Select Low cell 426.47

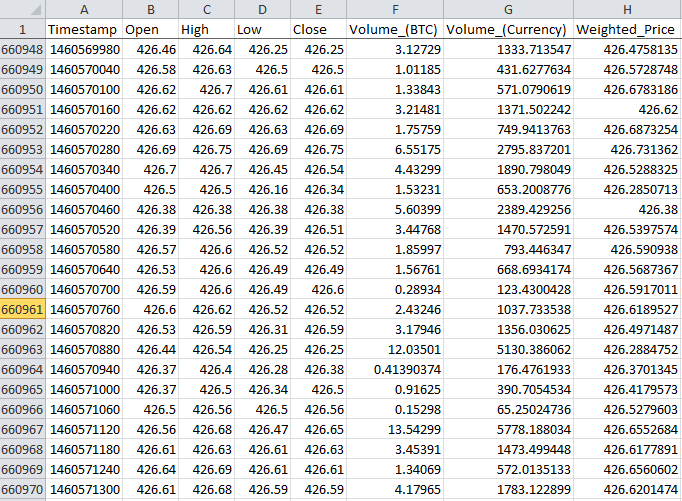(262, 430)
